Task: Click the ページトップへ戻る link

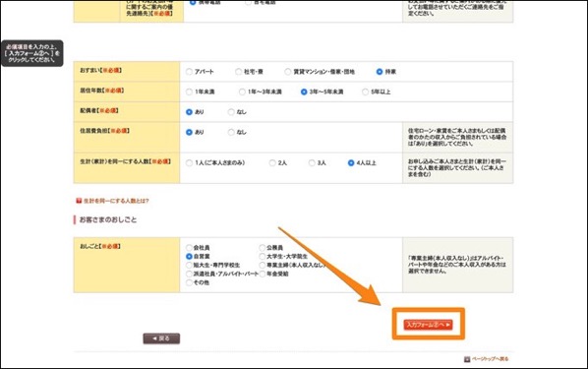Action: pyautogui.click(x=490, y=359)
